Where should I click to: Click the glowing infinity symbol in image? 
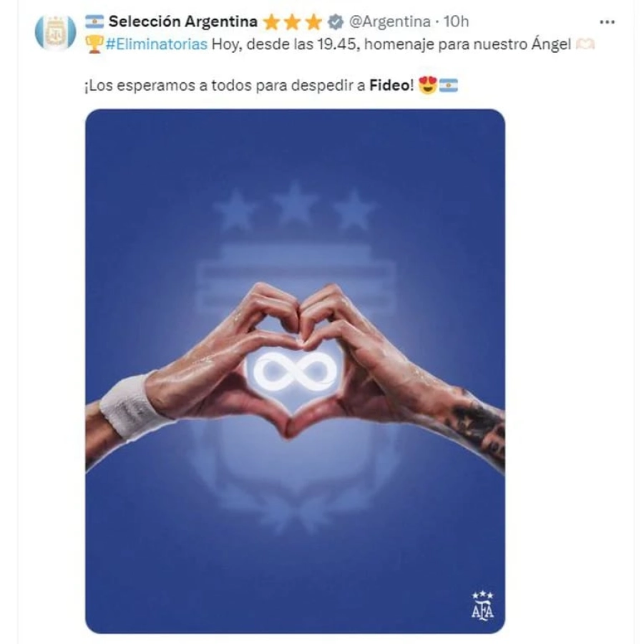(296, 371)
